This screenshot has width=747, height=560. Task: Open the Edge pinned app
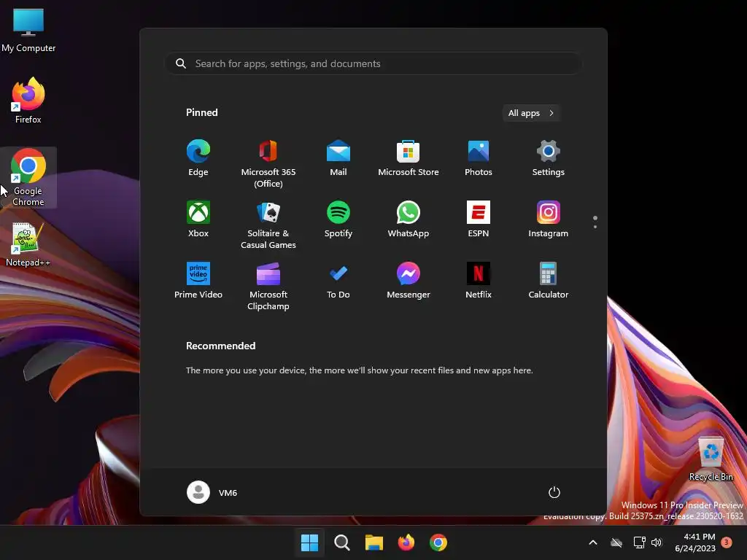tap(198, 158)
